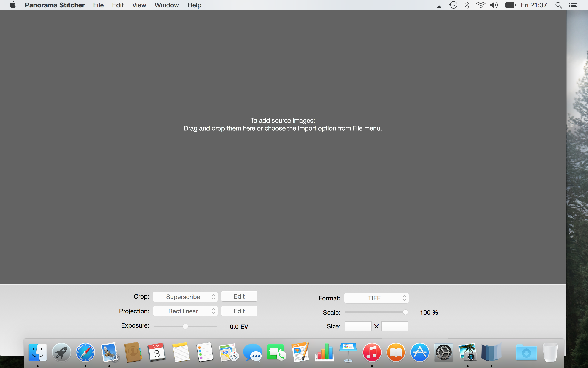The image size is (588, 368).
Task: Open the Window menu
Action: point(167,5)
